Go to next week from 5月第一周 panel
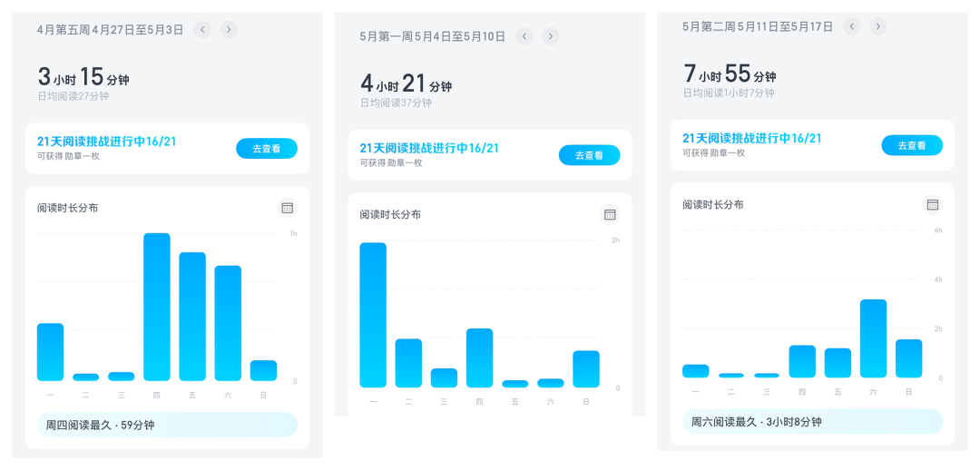The width and height of the screenshot is (980, 470). (x=551, y=36)
